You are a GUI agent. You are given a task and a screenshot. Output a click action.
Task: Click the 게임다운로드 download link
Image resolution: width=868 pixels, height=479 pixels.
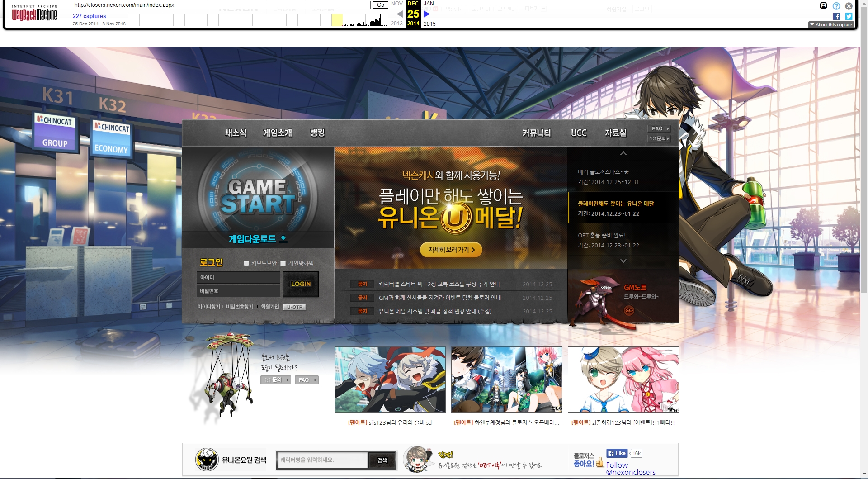pos(258,239)
